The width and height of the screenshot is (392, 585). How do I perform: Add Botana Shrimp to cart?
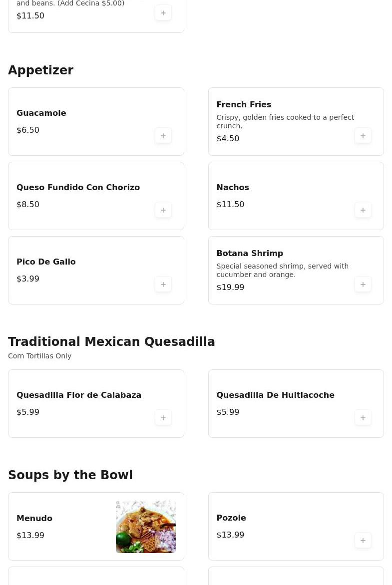[363, 285]
